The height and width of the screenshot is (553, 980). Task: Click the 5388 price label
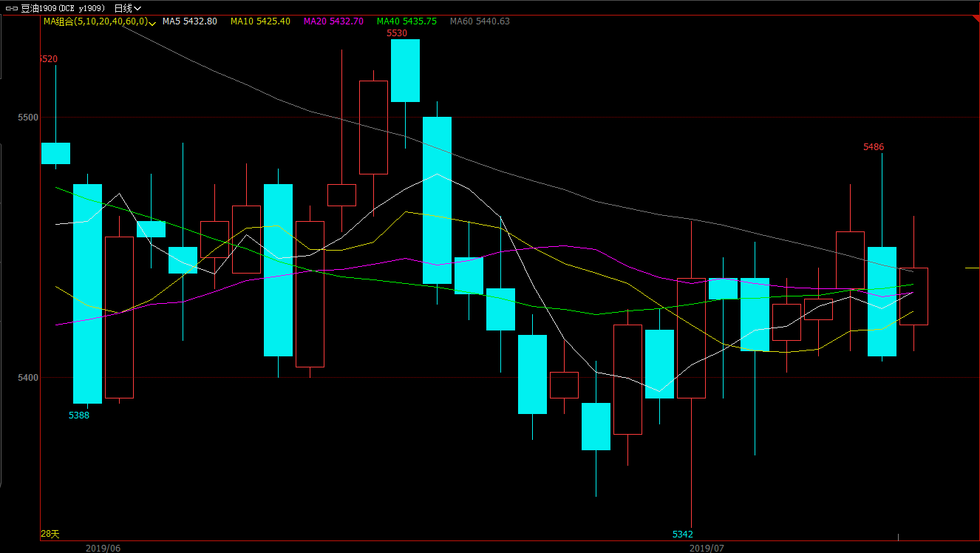(x=79, y=415)
